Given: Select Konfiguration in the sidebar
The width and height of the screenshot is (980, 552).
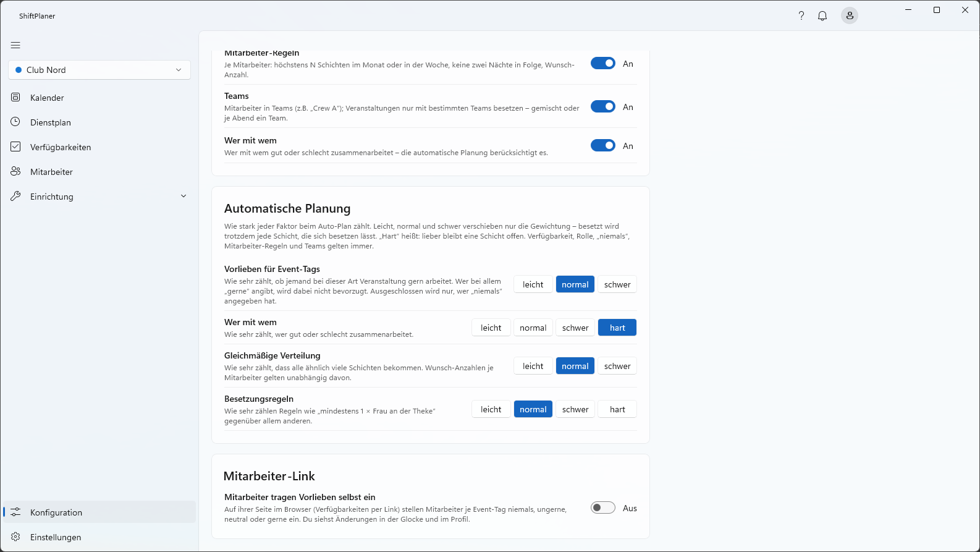Looking at the screenshot, I should click(99, 512).
